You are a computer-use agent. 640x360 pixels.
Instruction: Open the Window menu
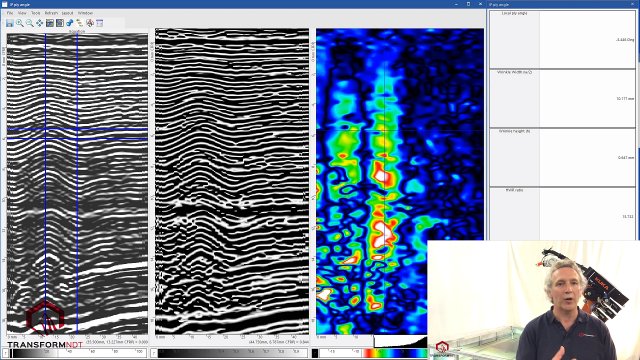tap(85, 13)
